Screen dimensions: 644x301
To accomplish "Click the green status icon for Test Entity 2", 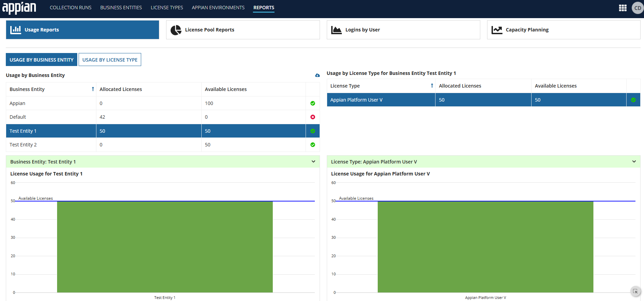I will coord(312,145).
